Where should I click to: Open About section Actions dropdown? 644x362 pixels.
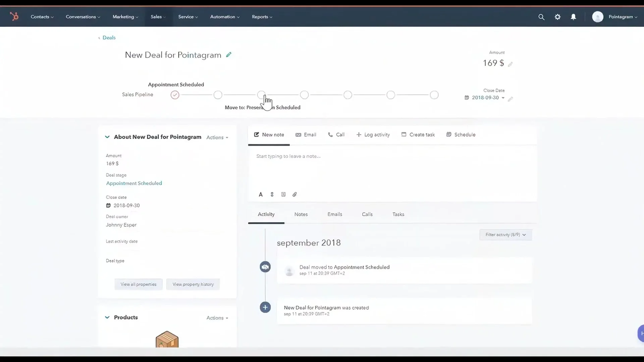pos(217,137)
